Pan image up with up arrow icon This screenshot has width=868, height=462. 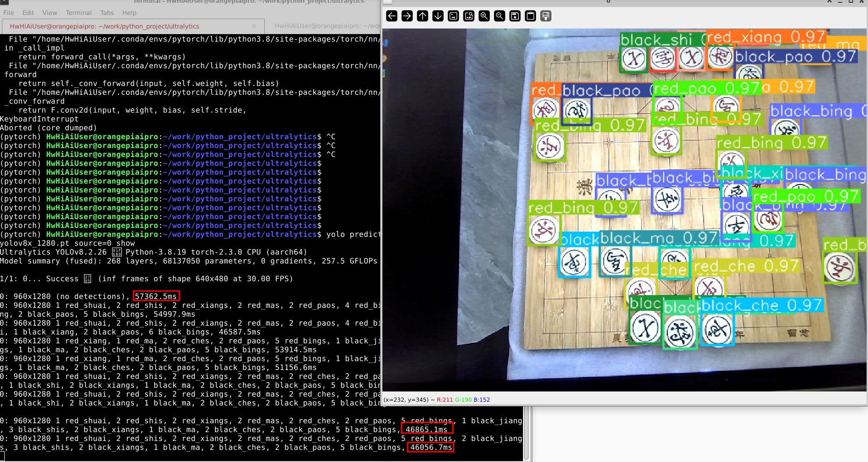point(423,16)
